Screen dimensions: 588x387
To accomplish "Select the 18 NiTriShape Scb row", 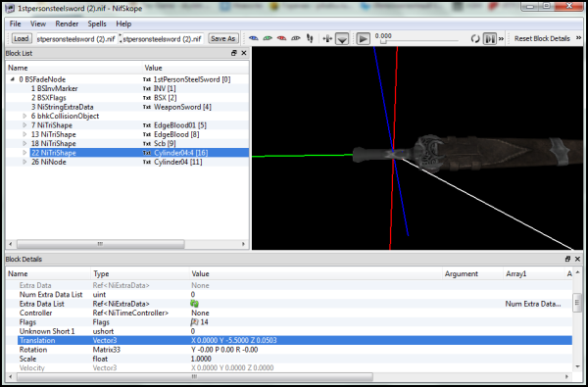I will click(x=127, y=144).
